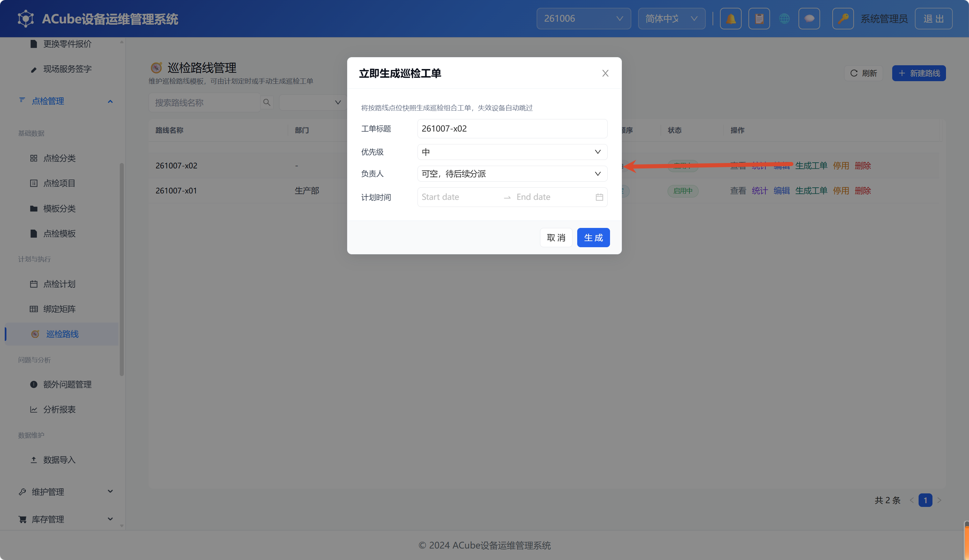Expand the 维护管理 menu group

click(x=65, y=492)
